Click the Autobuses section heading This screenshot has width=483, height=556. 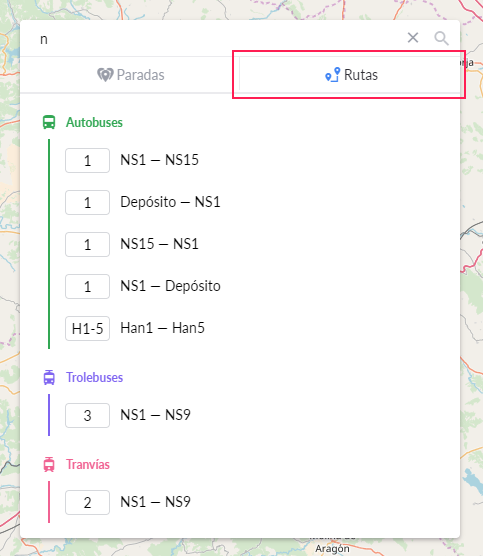pyautogui.click(x=94, y=122)
